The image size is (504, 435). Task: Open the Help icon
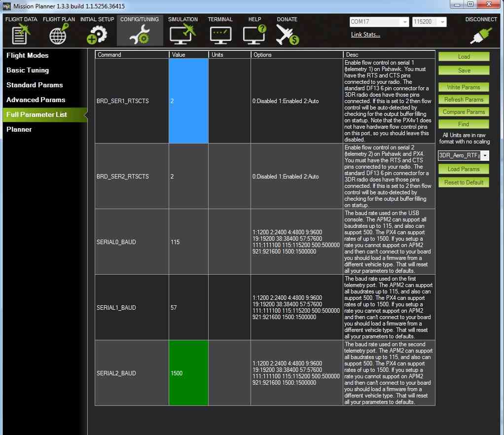(x=254, y=35)
